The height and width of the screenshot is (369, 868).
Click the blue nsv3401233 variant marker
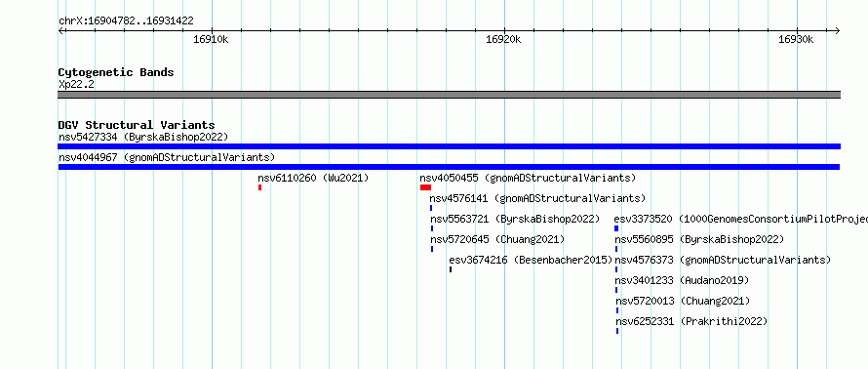point(616,290)
